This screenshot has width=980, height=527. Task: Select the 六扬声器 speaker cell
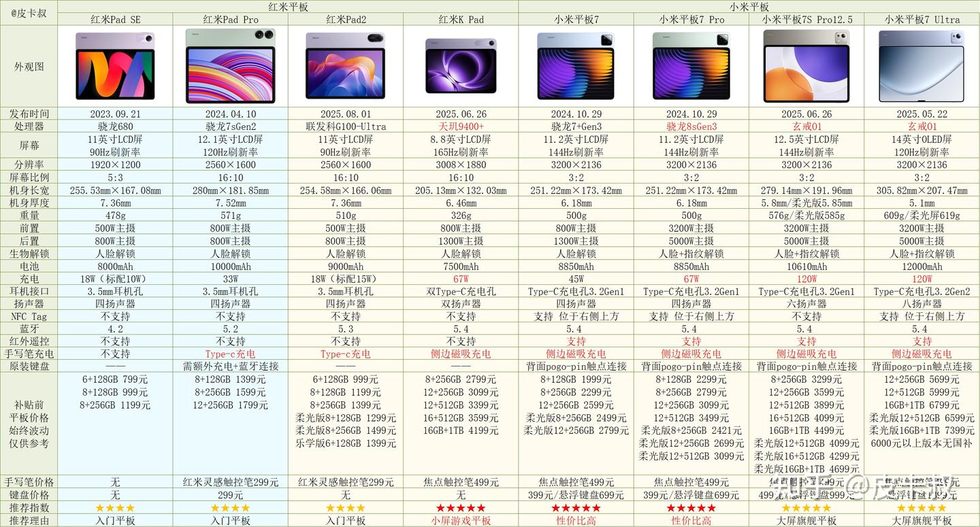coord(806,304)
